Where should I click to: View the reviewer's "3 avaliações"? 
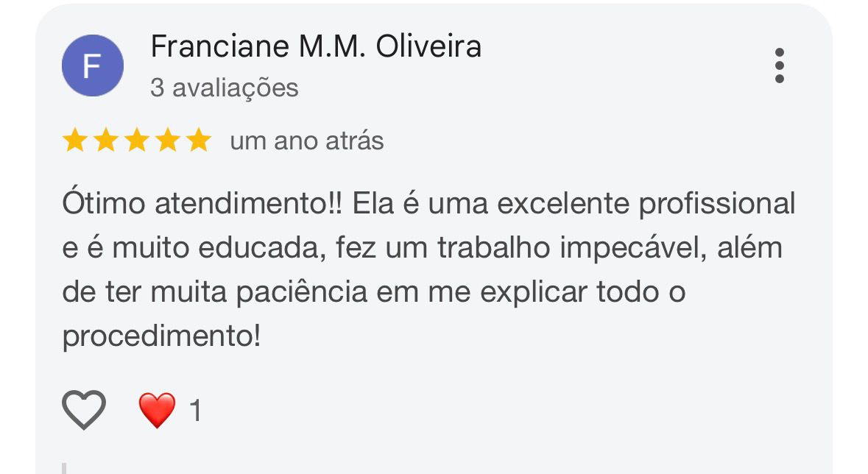point(225,88)
